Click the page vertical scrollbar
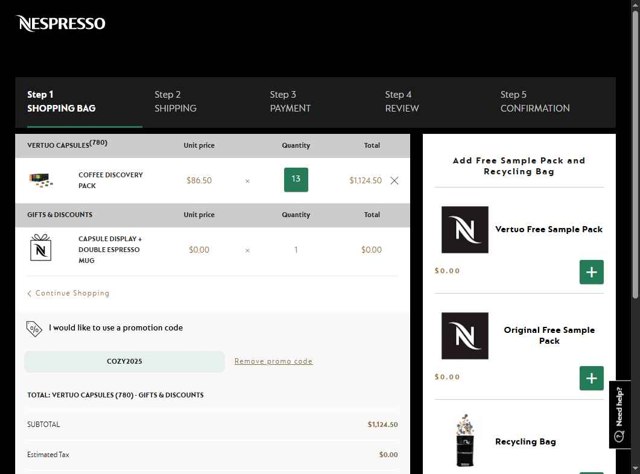640x474 pixels. tap(635, 155)
